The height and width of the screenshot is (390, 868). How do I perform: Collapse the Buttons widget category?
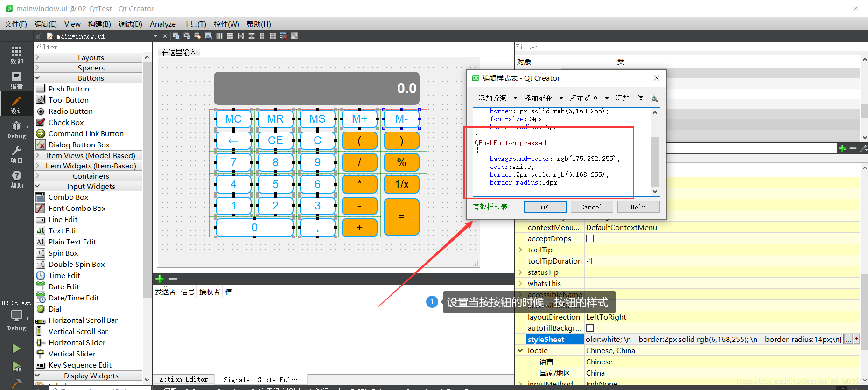pyautogui.click(x=37, y=78)
